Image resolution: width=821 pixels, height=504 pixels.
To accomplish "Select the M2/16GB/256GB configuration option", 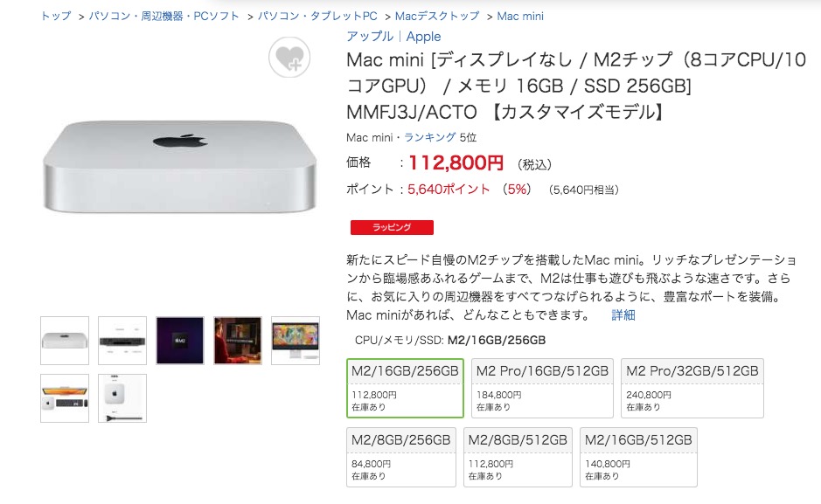I will [405, 388].
